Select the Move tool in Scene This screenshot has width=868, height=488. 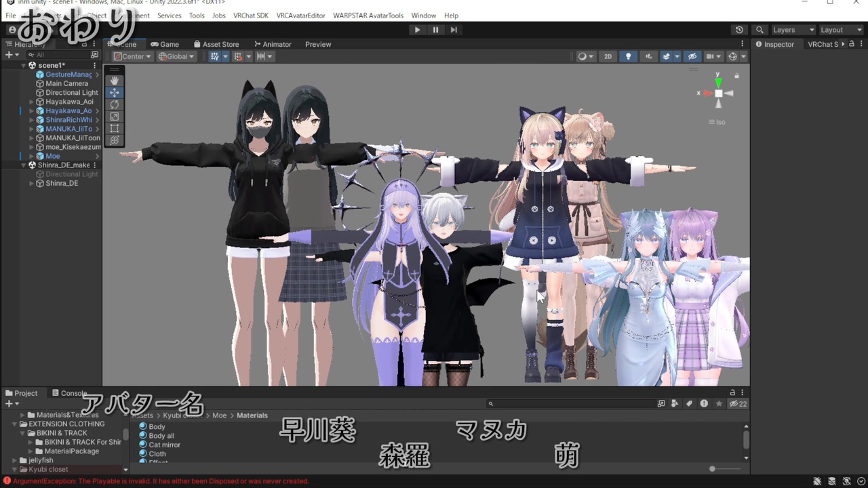pos(114,92)
